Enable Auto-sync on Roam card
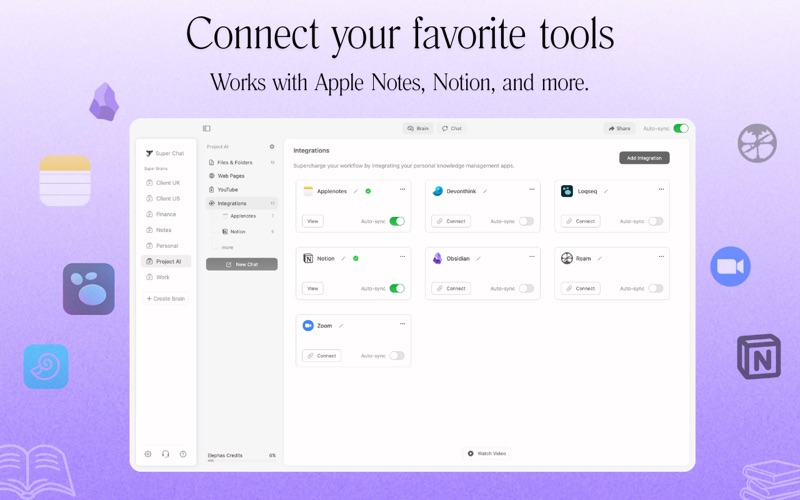 [656, 288]
